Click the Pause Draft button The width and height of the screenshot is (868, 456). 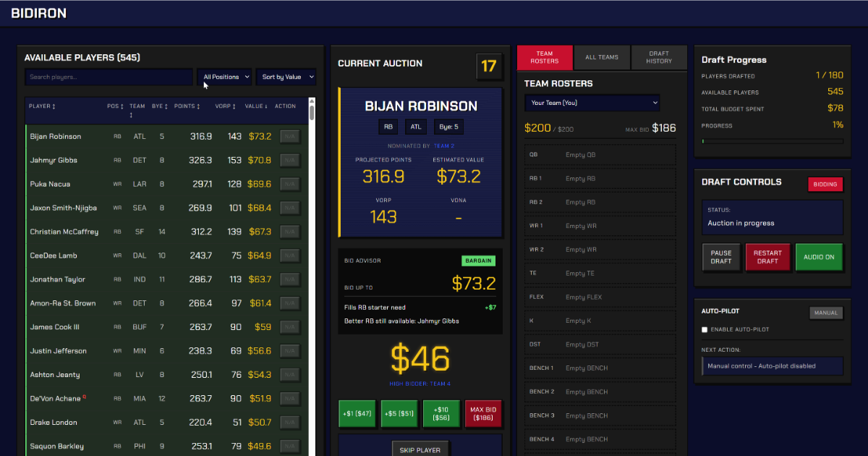coord(721,257)
